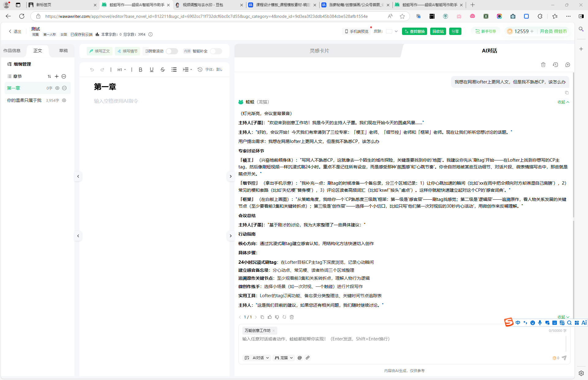Switch to the 作品信息 tab
The image size is (588, 380).
[12, 51]
